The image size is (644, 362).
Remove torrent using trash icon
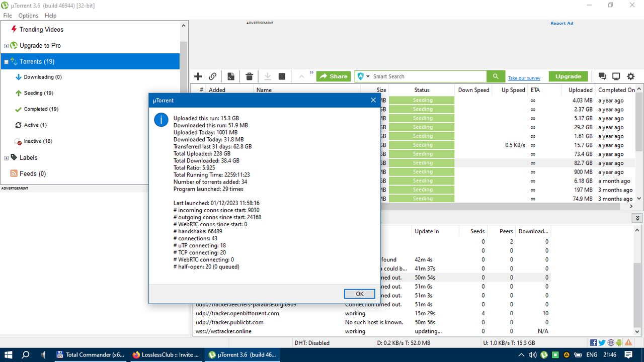pos(249,76)
